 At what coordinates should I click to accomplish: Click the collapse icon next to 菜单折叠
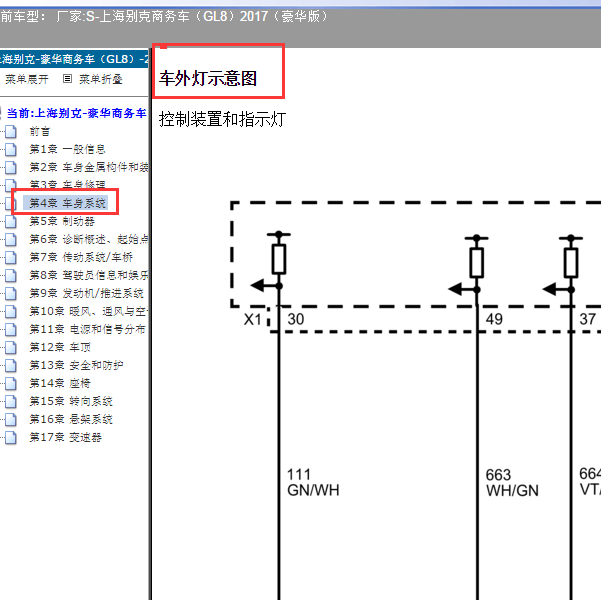coord(67,79)
